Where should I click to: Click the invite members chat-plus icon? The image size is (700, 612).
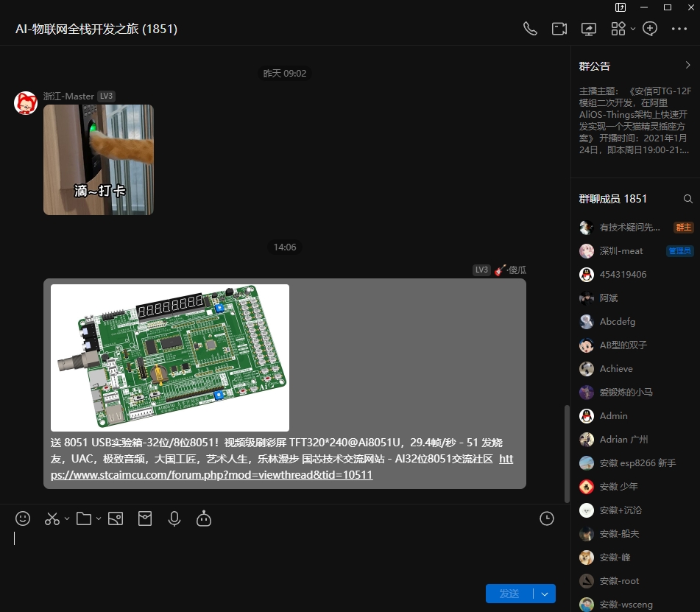[650, 29]
